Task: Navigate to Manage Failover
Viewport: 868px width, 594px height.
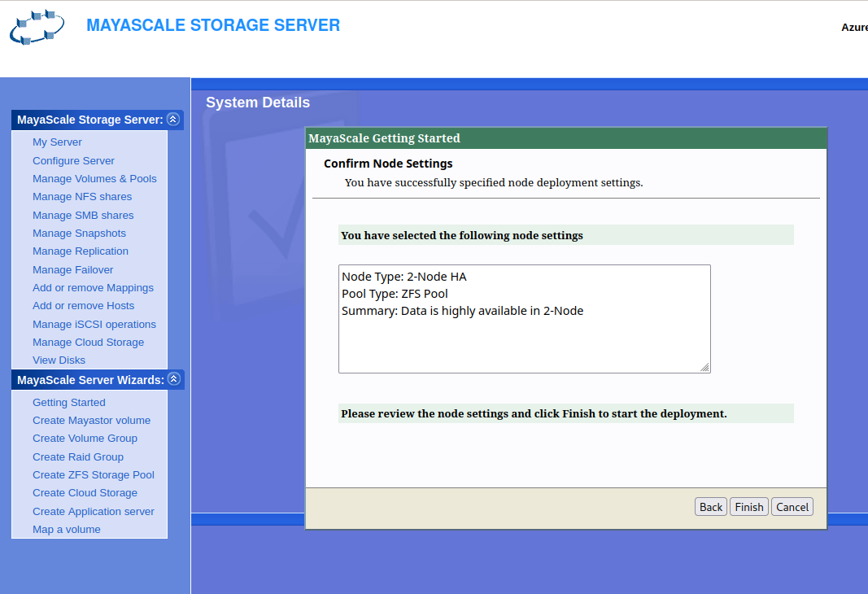Action: pyautogui.click(x=72, y=270)
